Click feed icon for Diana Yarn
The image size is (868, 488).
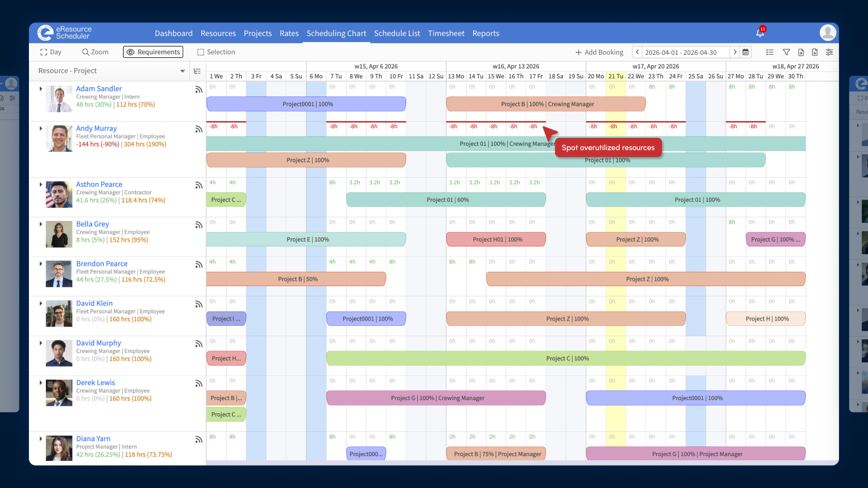tap(198, 440)
